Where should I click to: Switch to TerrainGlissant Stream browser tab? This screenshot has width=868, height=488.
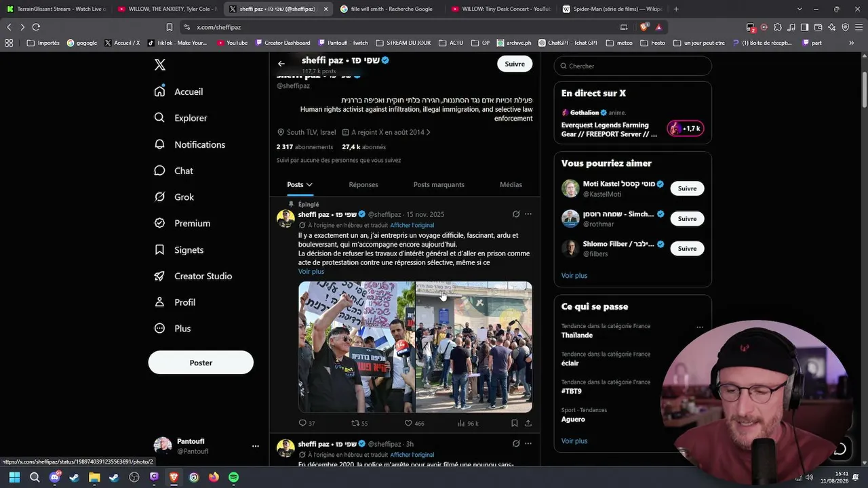coord(56,9)
